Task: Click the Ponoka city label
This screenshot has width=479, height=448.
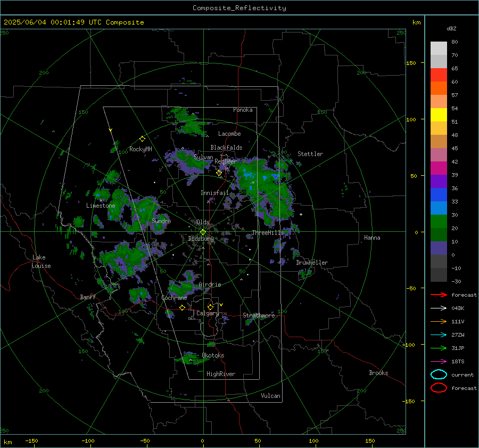Action: click(x=243, y=110)
